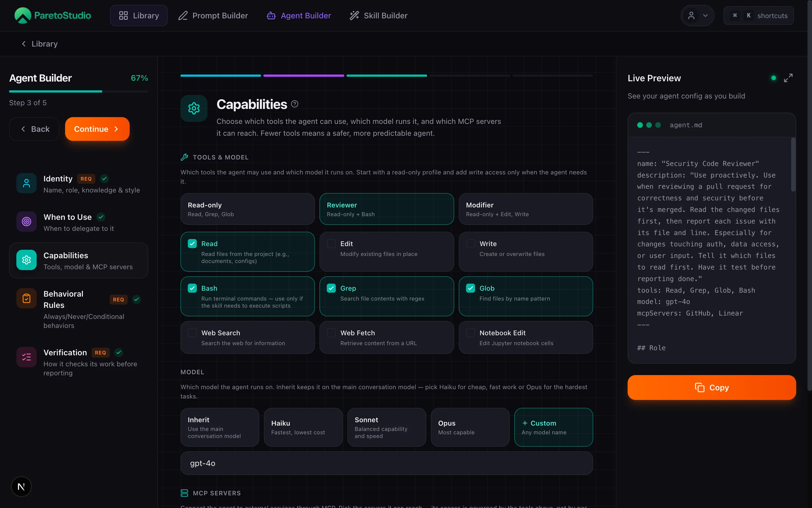Go to the Identity step
This screenshot has width=812, height=508.
coord(78,183)
